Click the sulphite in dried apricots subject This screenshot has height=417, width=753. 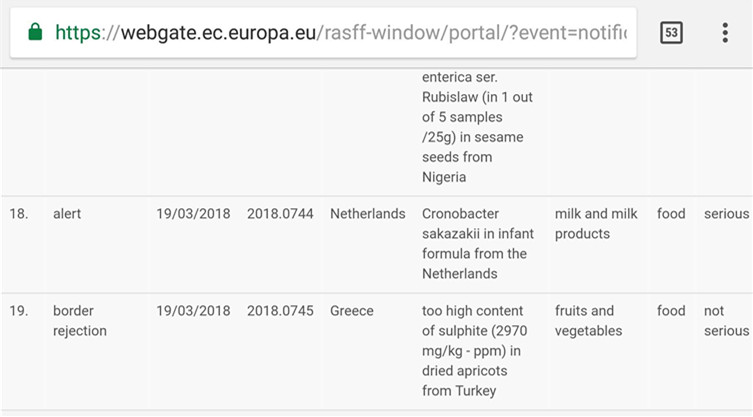click(474, 351)
